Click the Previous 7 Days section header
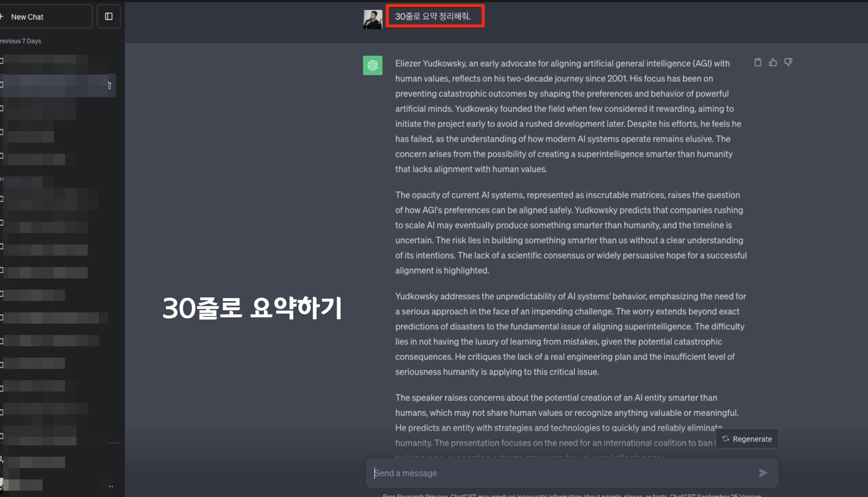 (20, 41)
